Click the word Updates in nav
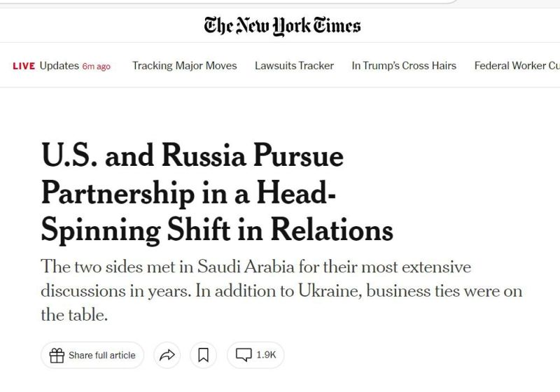Image resolution: width=560 pixels, height=392 pixels. (59, 66)
